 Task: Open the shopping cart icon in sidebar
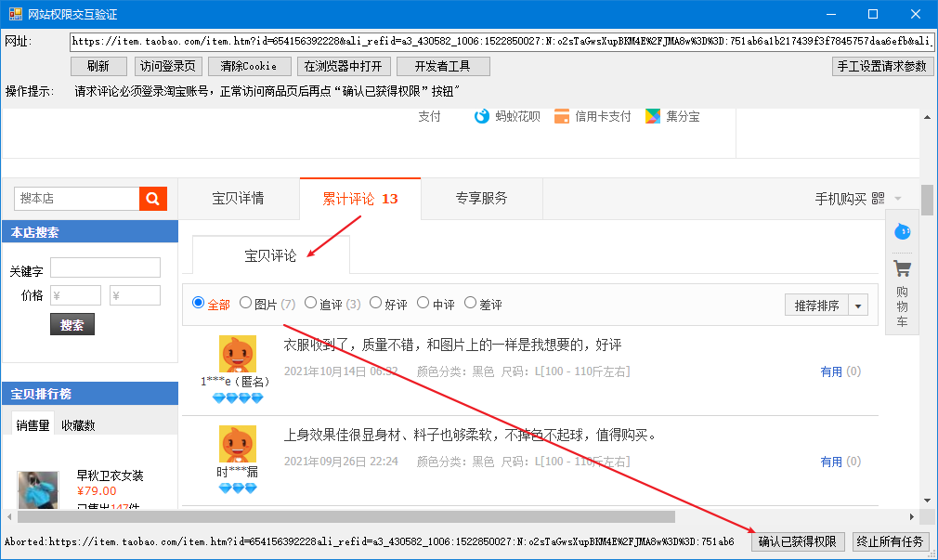point(902,268)
